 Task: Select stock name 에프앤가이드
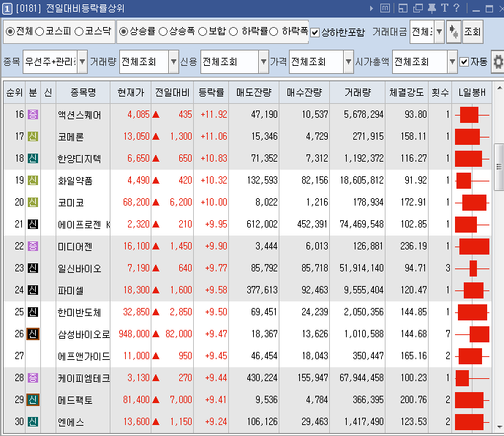tap(83, 356)
